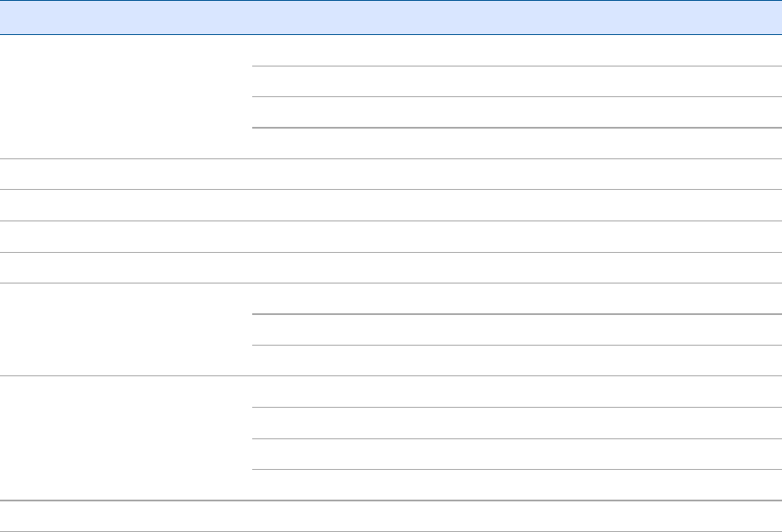The height and width of the screenshot is (532, 782).
Task: Click the bottom-most full-width table row
Action: [391, 515]
